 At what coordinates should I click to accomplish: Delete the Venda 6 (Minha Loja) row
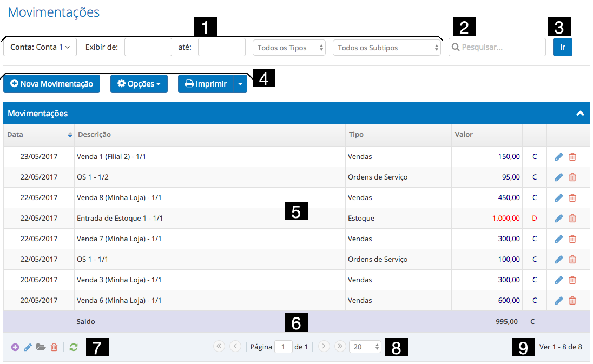click(x=572, y=301)
